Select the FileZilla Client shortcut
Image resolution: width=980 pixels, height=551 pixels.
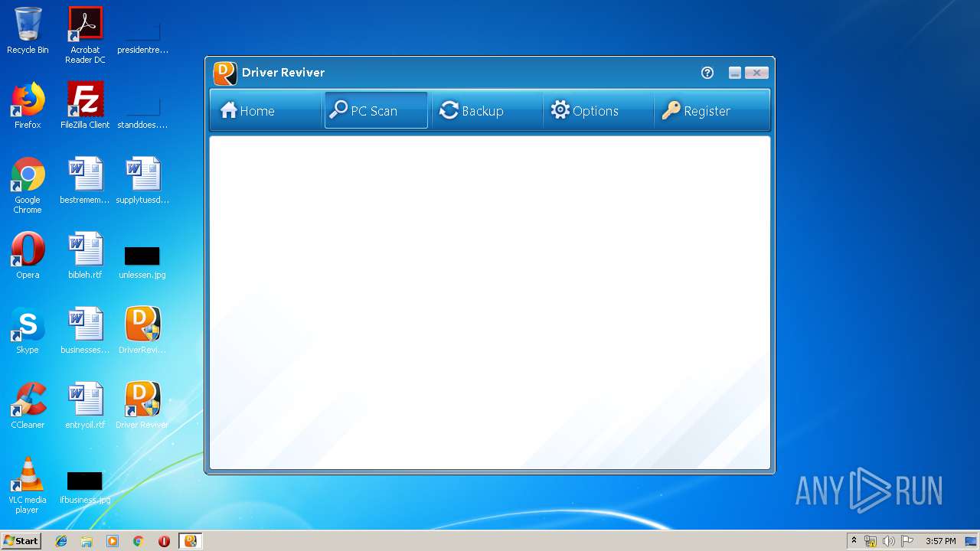click(x=85, y=106)
